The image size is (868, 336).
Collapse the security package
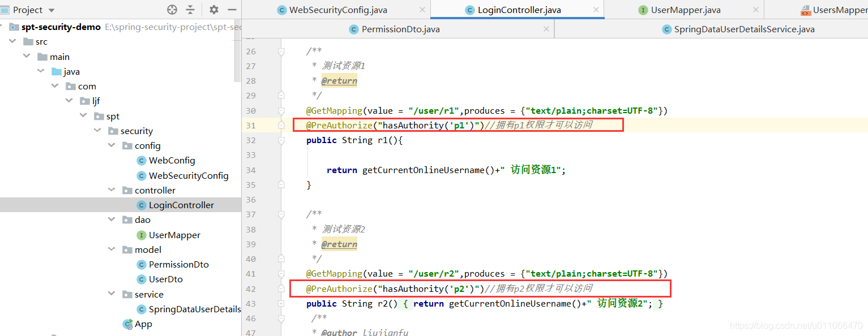[97, 131]
